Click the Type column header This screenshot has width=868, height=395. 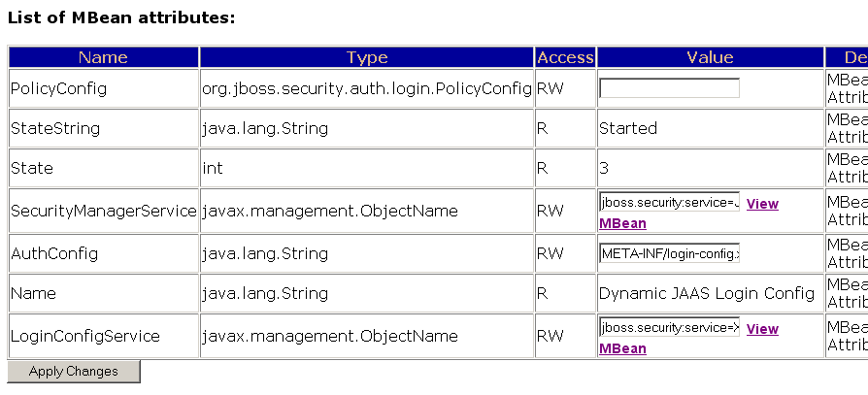(366, 57)
